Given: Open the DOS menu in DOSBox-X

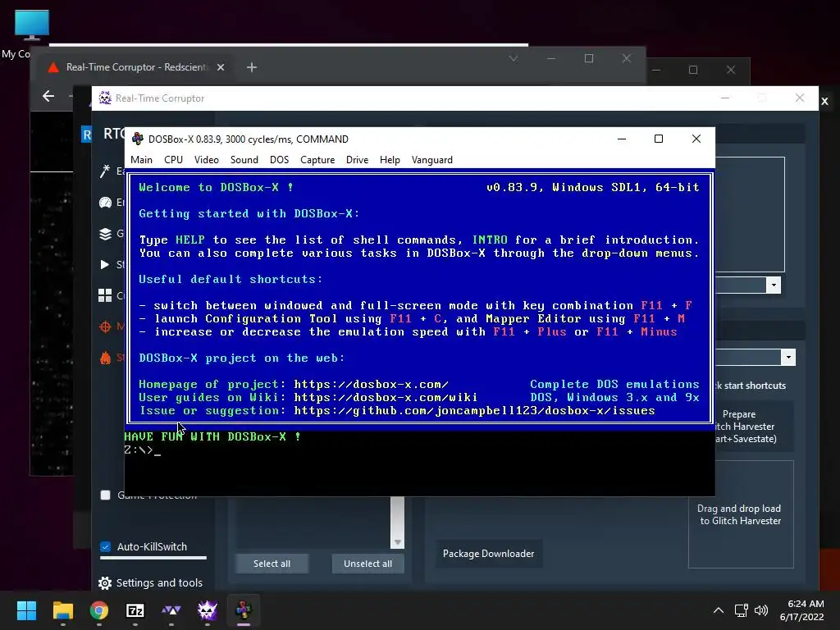Looking at the screenshot, I should pos(279,160).
